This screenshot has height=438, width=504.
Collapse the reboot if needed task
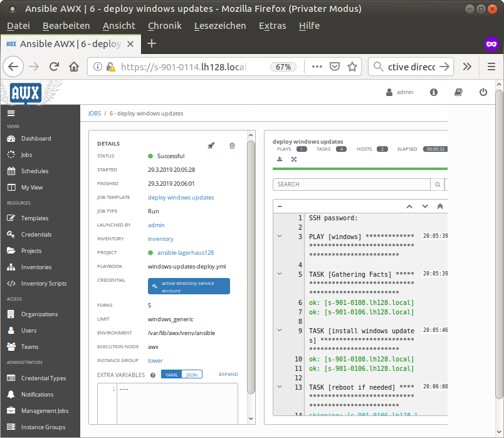tap(280, 387)
